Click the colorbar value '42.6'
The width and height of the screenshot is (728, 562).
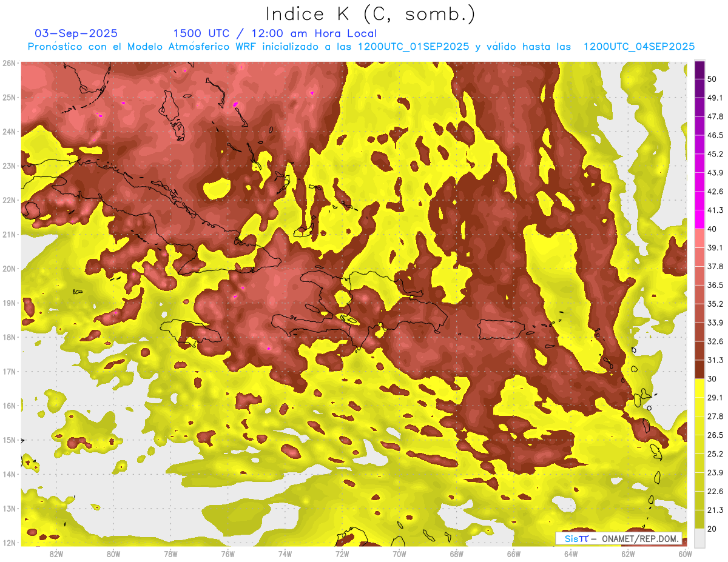click(715, 192)
